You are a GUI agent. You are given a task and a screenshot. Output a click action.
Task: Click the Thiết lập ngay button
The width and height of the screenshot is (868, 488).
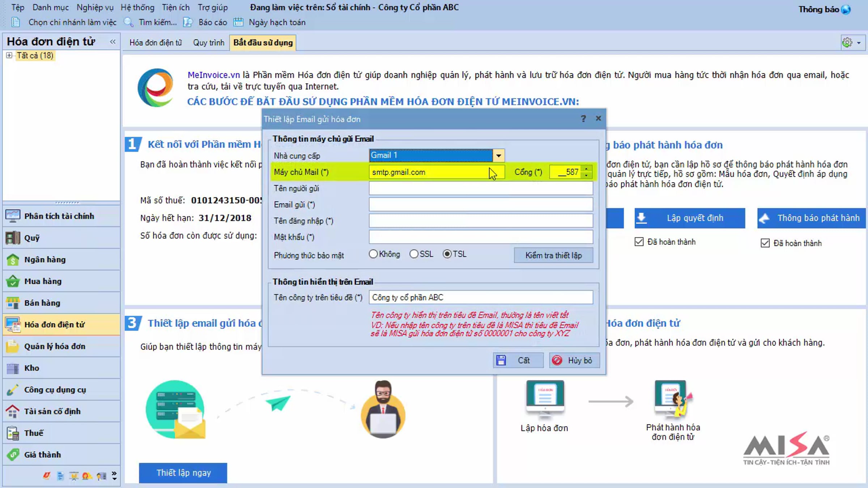[x=183, y=473]
